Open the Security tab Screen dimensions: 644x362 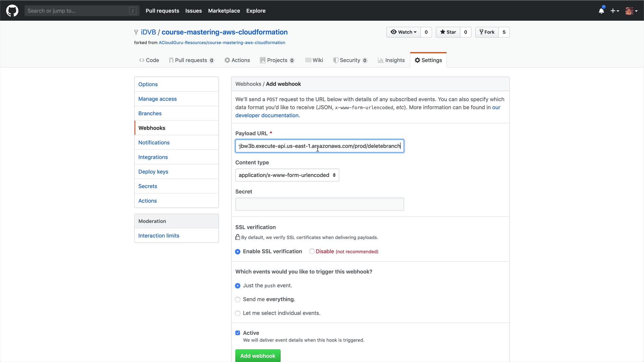point(350,60)
